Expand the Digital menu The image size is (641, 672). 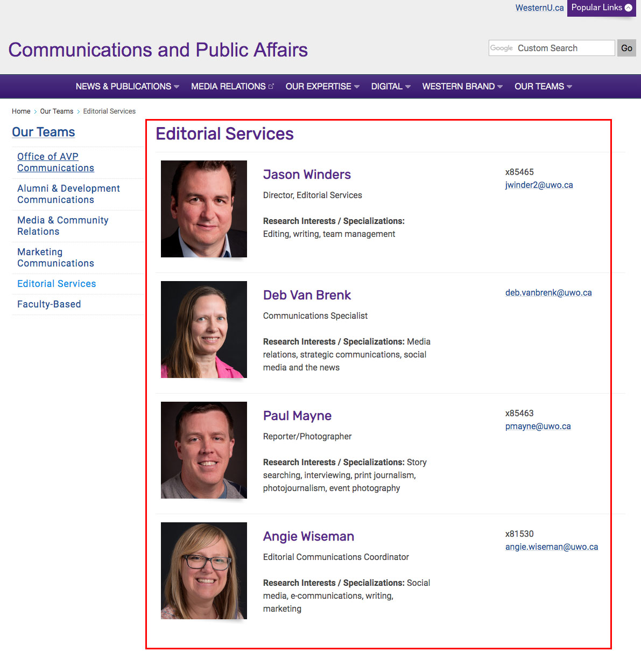click(x=391, y=86)
